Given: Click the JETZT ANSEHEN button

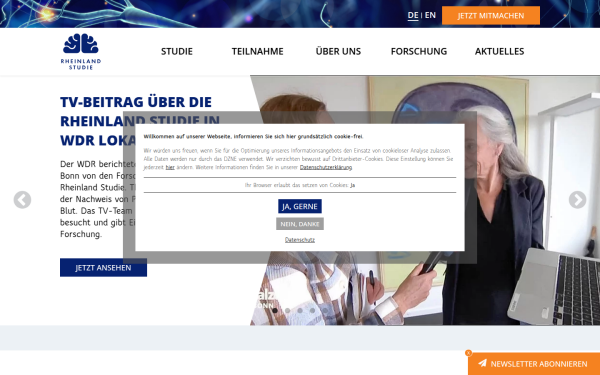Looking at the screenshot, I should 103,267.
